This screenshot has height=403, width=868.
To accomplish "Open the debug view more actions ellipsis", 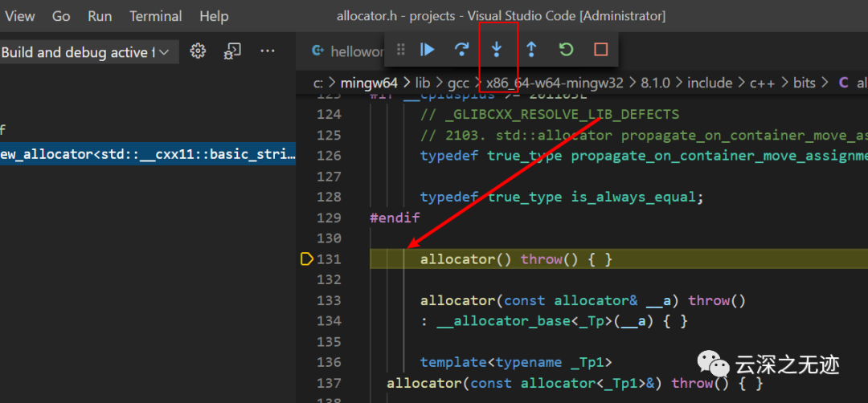I will [268, 51].
